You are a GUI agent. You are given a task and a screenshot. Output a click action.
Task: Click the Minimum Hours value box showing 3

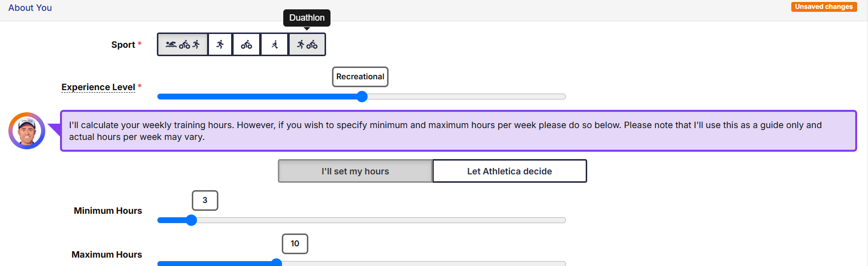coord(205,200)
